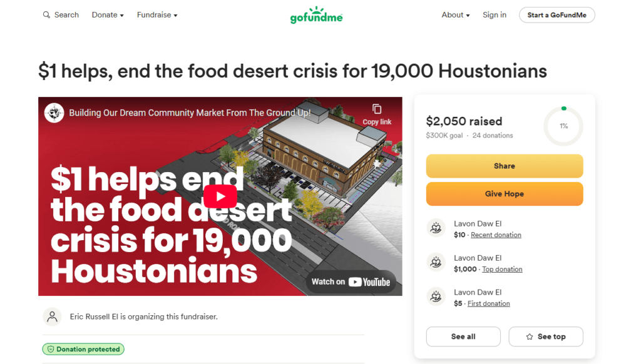Play the YouTube video

pos(220,196)
